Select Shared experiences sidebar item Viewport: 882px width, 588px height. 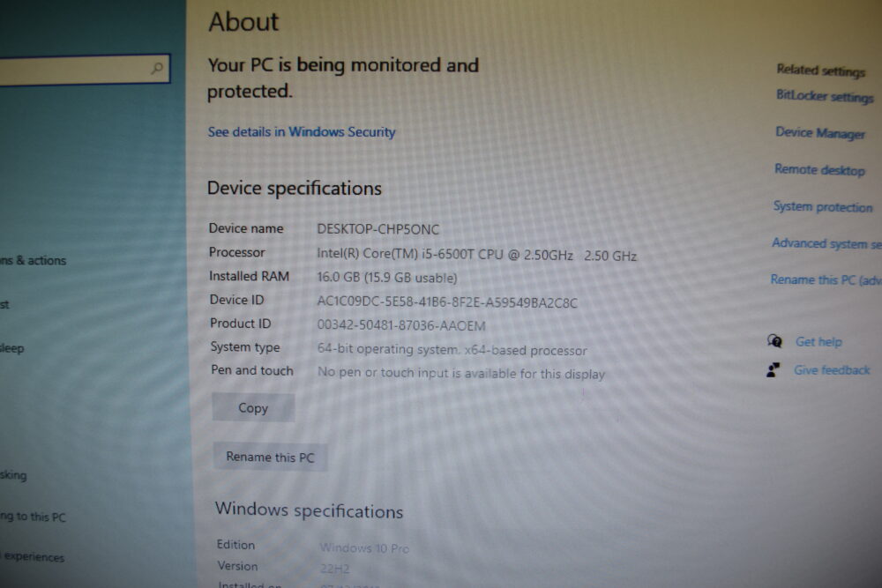point(33,556)
